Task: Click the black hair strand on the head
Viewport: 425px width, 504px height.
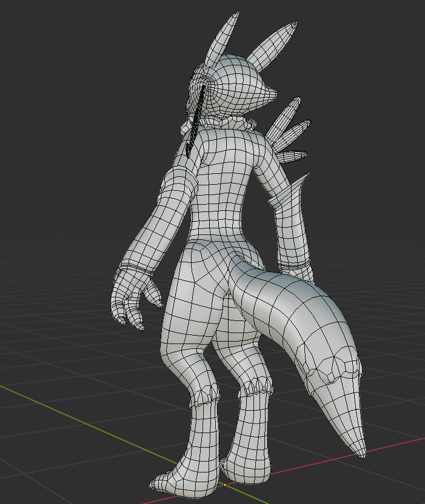Action: 195,122
